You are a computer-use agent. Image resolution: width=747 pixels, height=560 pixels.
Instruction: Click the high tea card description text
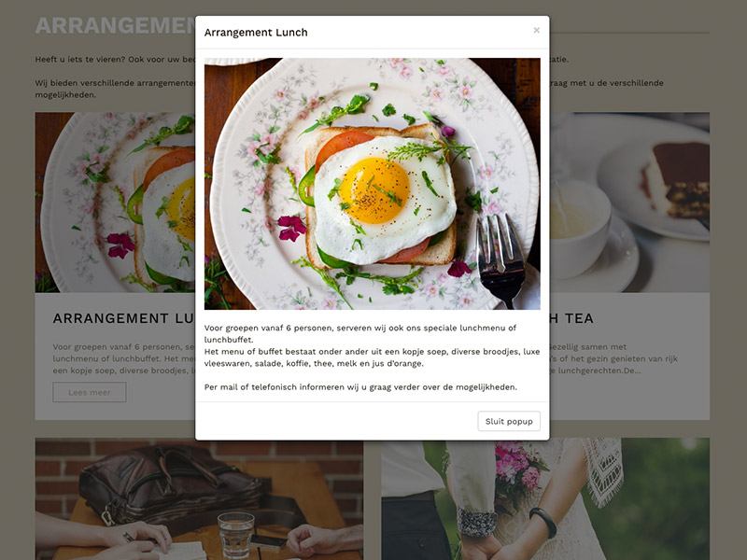tap(613, 358)
